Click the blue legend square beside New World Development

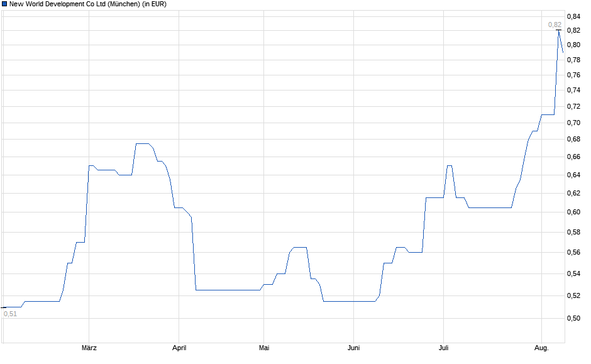[x=4, y=4]
